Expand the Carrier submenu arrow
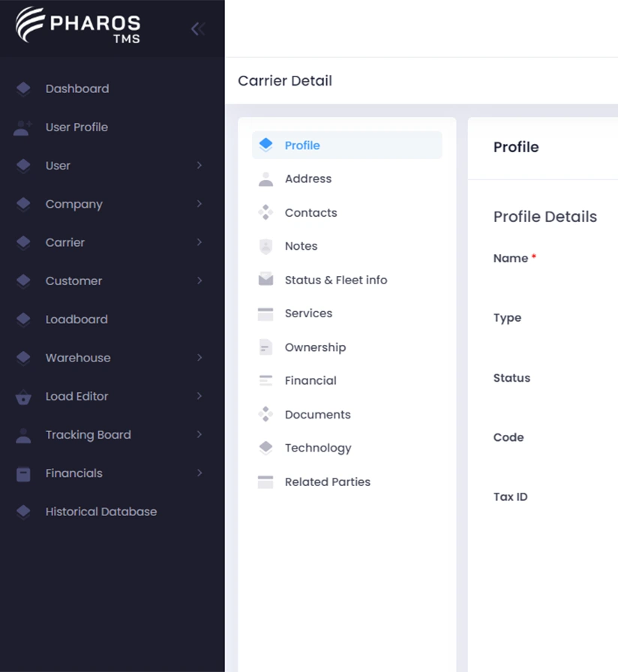This screenshot has height=672, width=618. 199,242
